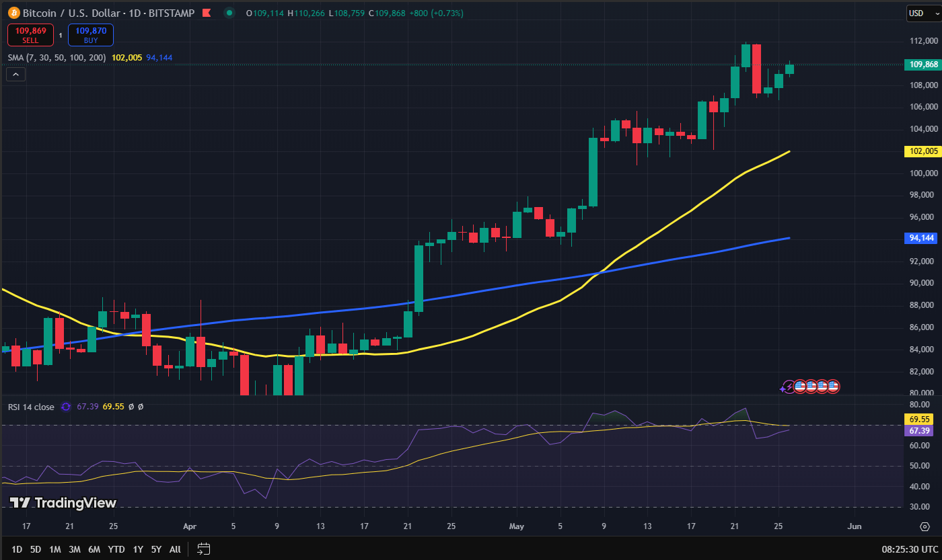Click the RSI 14 close legend label
942x560 pixels.
click(x=31, y=406)
